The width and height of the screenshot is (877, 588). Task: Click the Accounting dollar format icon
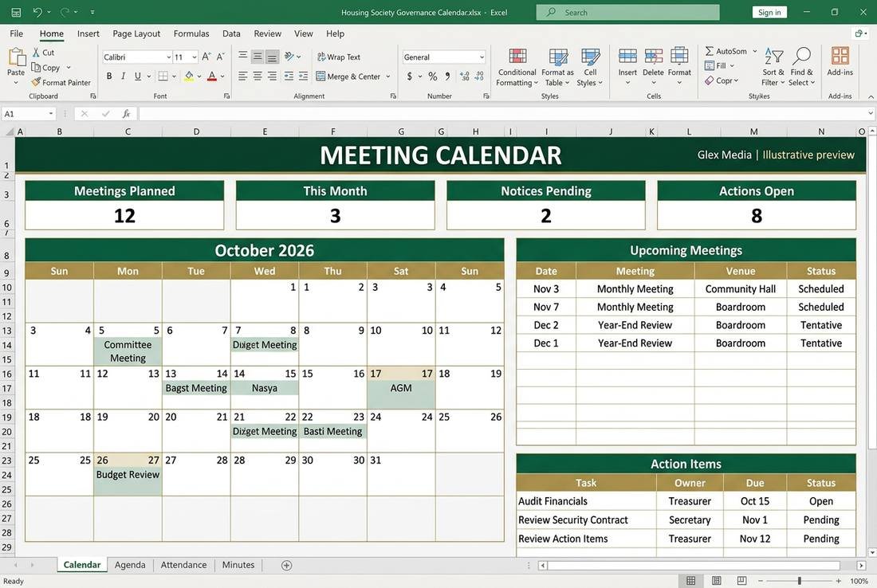pos(410,76)
